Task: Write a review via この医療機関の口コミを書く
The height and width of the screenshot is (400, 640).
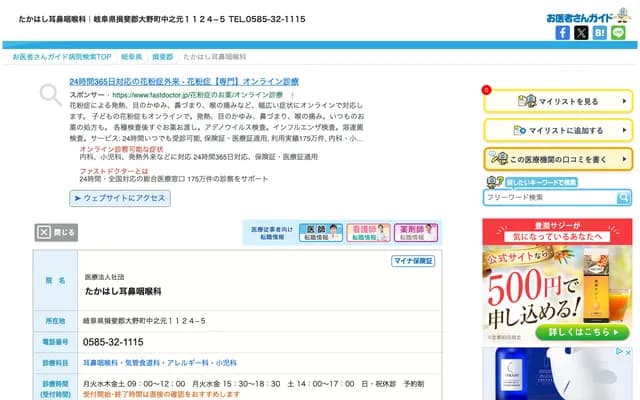Action: 558,159
